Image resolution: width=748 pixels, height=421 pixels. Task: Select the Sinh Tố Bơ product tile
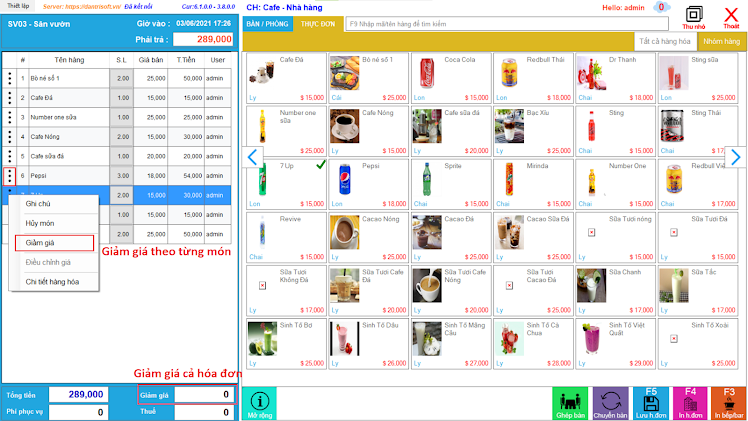[286, 343]
